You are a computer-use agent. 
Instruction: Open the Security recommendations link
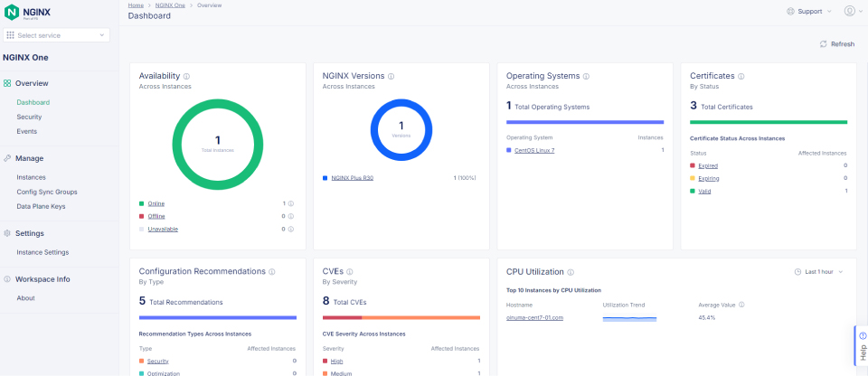click(157, 361)
